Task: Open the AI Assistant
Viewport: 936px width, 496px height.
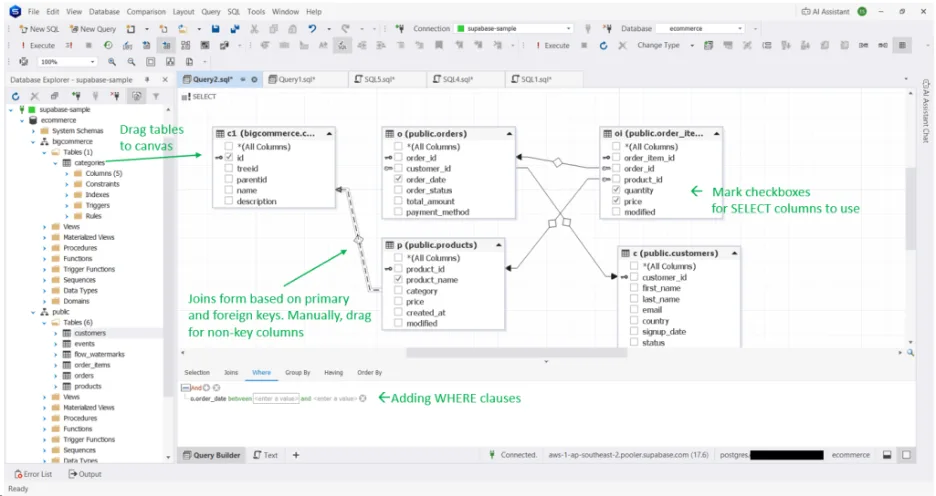Action: coord(825,11)
